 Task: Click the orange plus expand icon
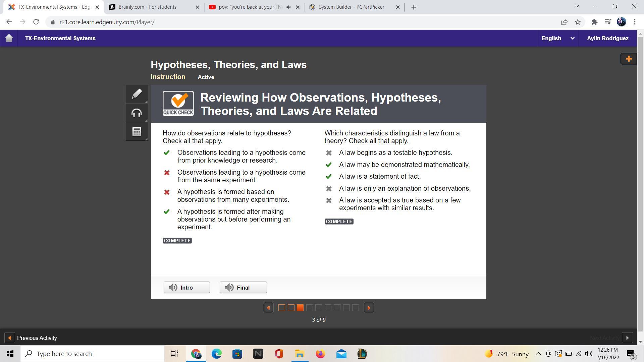(x=629, y=59)
